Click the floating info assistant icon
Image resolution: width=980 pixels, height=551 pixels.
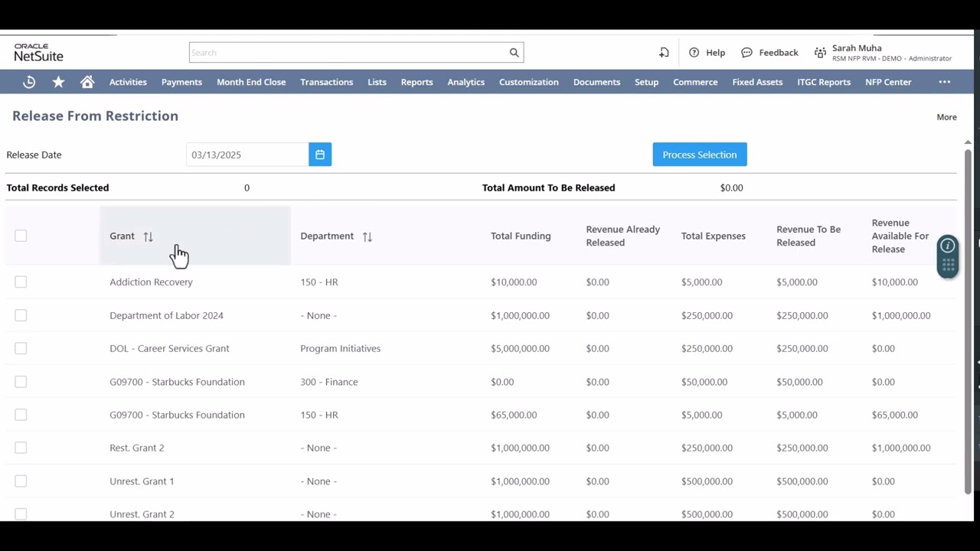tap(948, 246)
